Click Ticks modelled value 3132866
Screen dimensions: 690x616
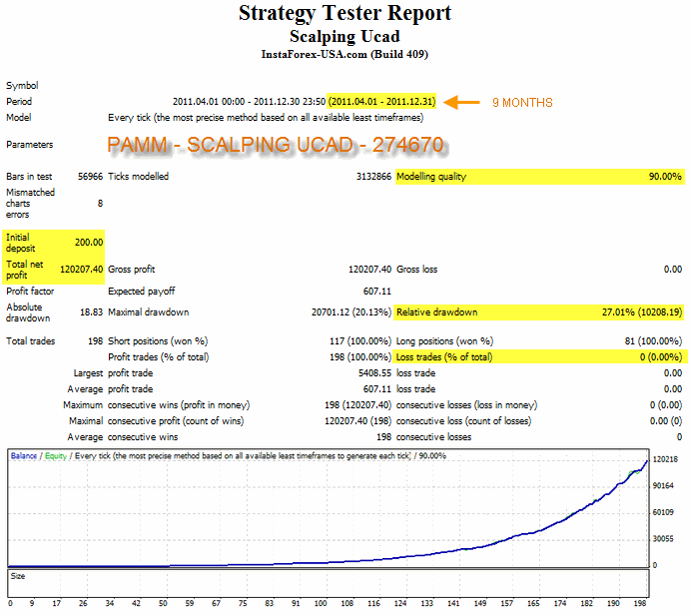373,177
